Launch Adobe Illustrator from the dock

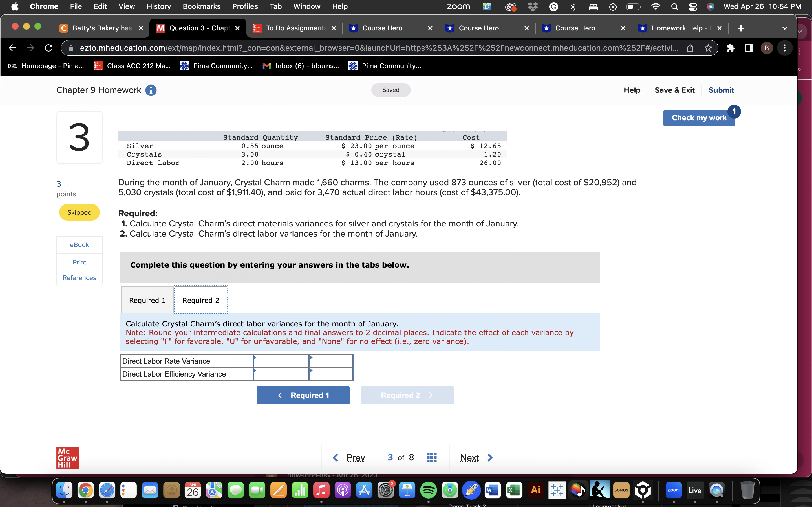[x=535, y=490]
